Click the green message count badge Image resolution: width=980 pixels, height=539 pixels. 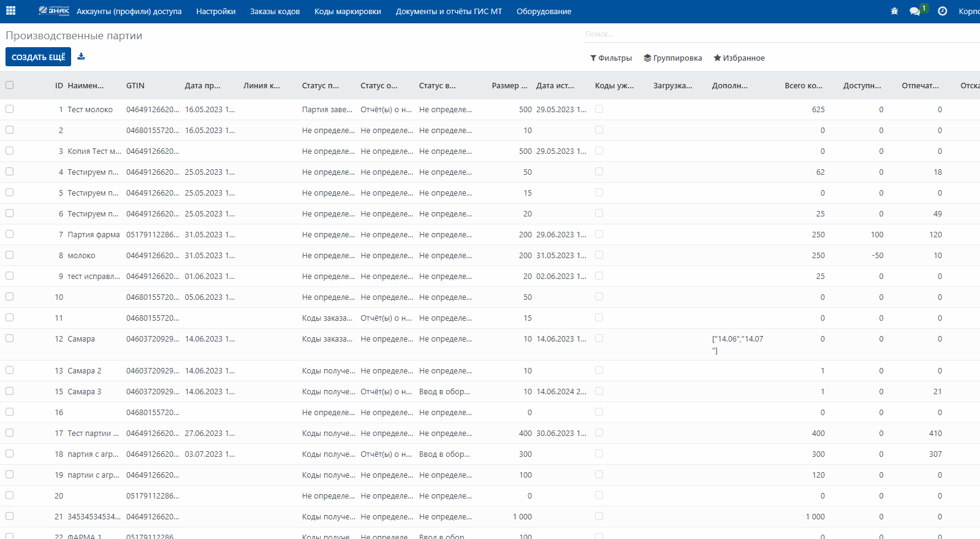click(924, 8)
